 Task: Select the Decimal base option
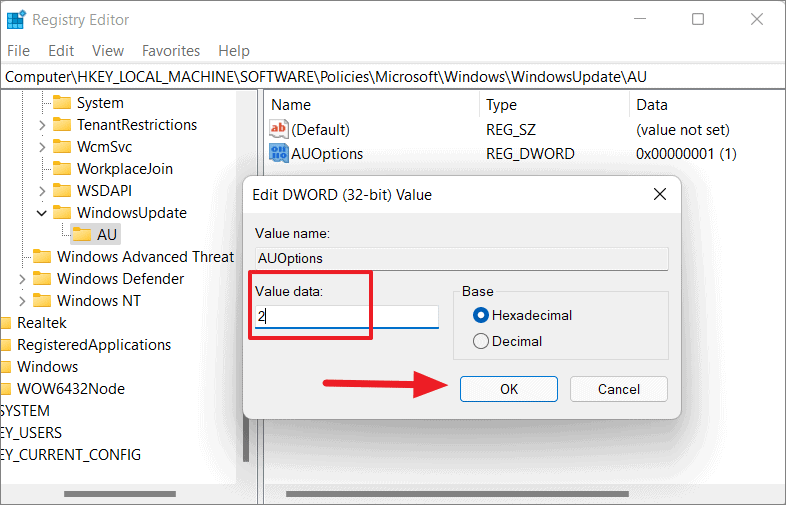(x=480, y=342)
